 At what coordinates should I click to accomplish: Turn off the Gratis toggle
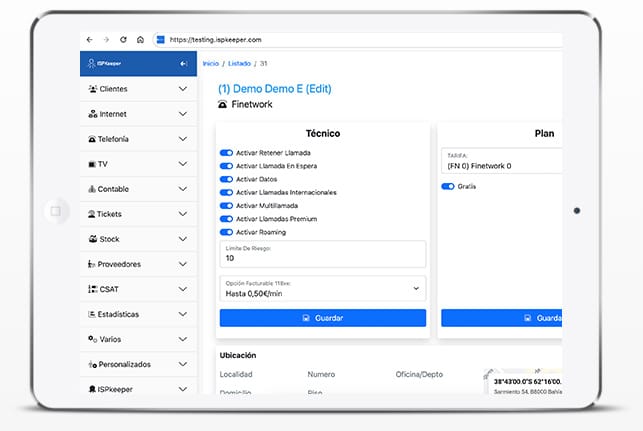448,186
